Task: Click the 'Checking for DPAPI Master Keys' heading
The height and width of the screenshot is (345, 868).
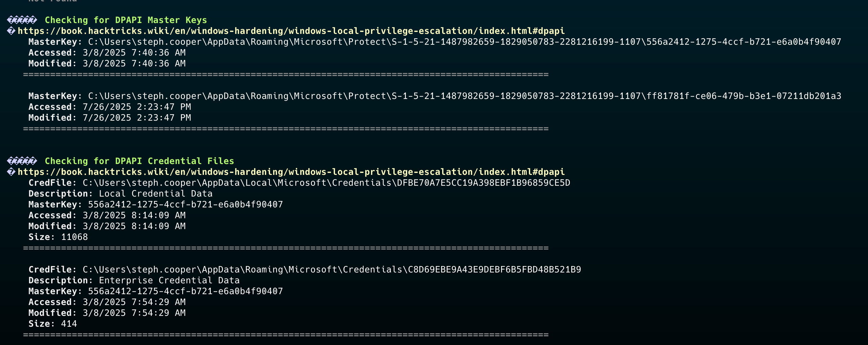Action: [x=126, y=20]
